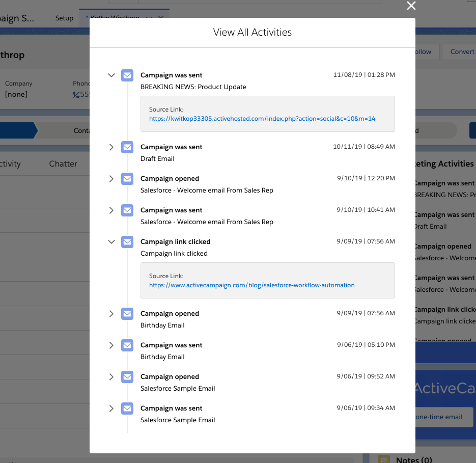Click email icon for Sample Email opened 09:52 AM

click(x=127, y=377)
